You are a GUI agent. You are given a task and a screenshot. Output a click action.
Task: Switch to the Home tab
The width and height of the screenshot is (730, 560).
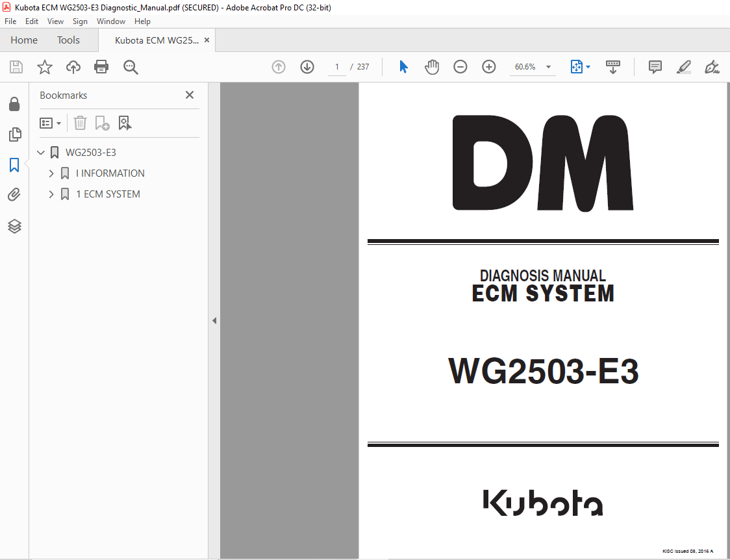tap(24, 40)
